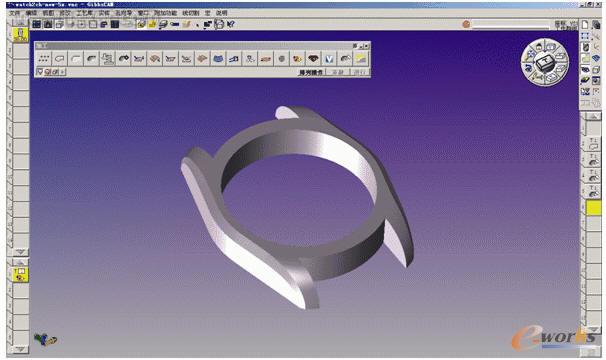The height and width of the screenshot is (360, 606).
Task: Expand the left tool list with its down arrow
Action: point(20,252)
